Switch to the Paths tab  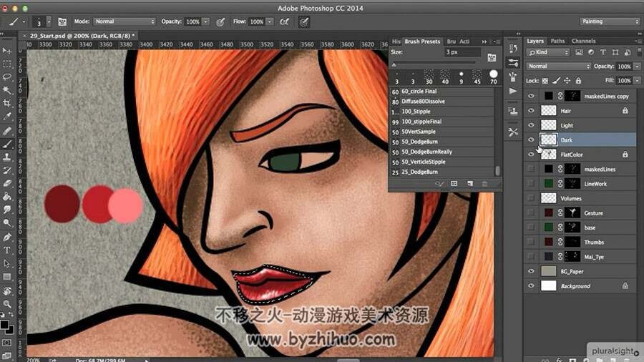[557, 41]
